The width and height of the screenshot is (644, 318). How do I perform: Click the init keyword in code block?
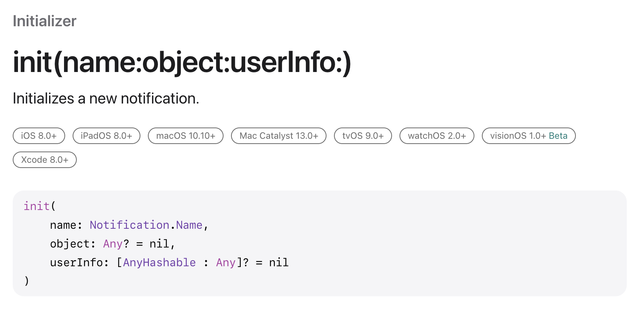37,206
